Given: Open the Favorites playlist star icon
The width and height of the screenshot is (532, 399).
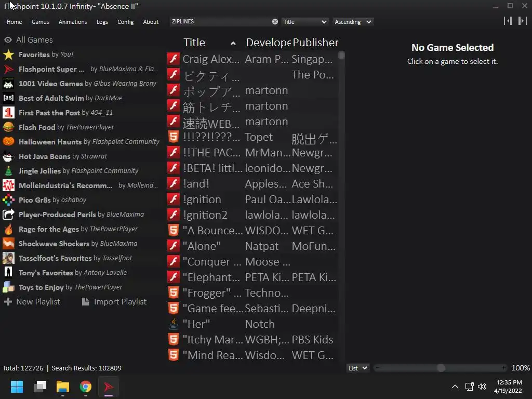Looking at the screenshot, I should (8, 55).
